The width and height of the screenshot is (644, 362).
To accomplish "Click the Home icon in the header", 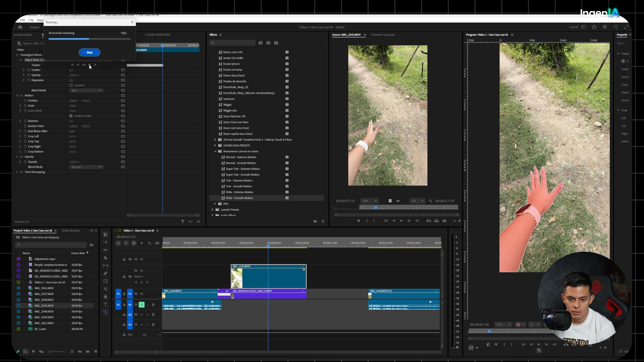I will (20, 27).
